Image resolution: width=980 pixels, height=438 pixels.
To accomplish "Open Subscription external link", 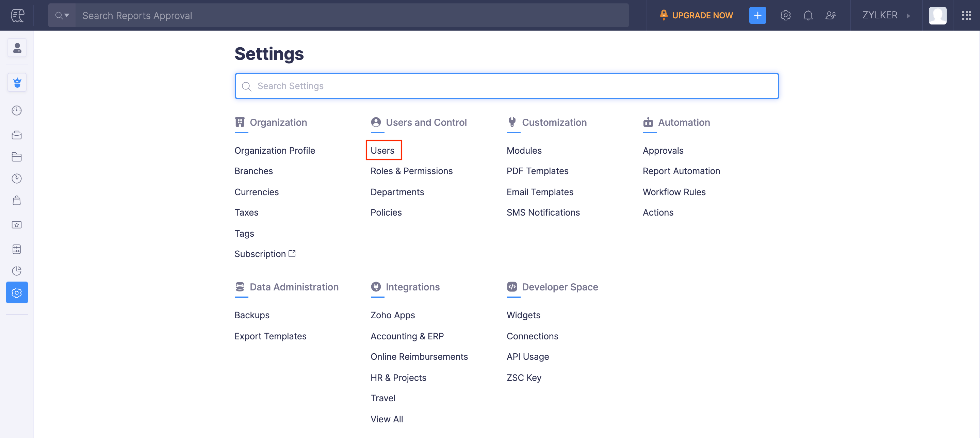I will point(265,254).
